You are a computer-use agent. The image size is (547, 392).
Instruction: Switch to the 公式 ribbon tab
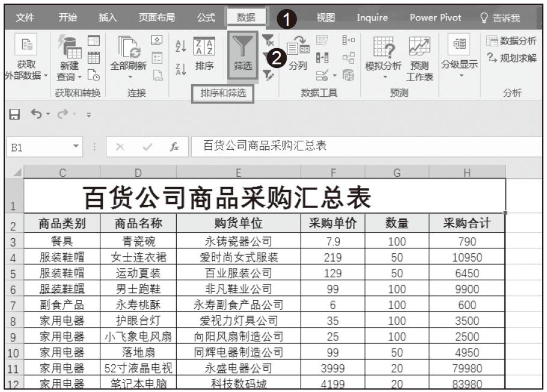(206, 17)
